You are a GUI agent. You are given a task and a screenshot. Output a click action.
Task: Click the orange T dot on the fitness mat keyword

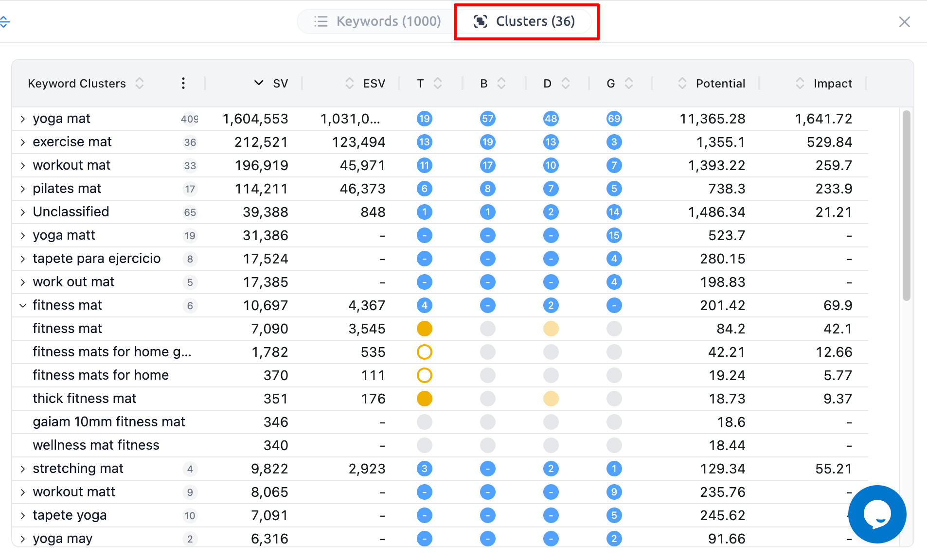point(425,328)
